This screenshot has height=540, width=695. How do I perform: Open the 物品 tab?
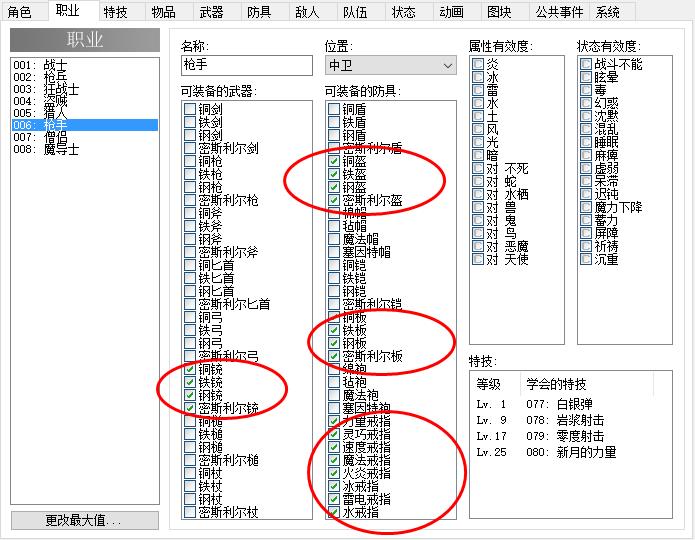(x=163, y=12)
